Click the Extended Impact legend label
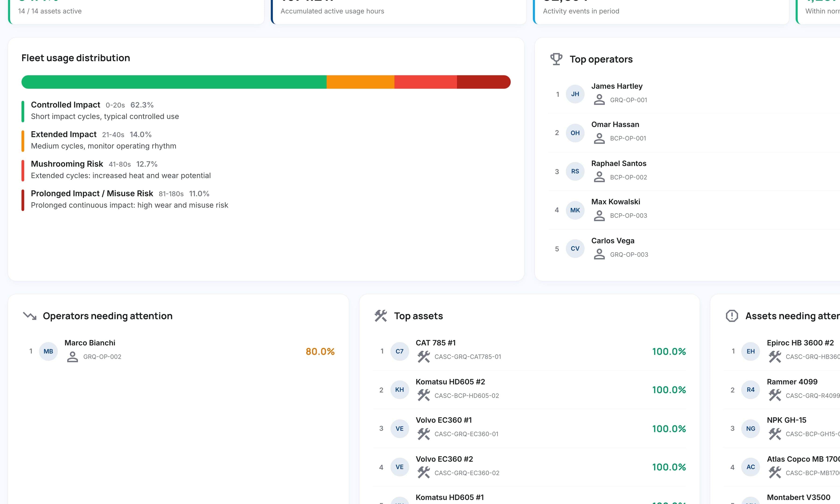Viewport: 840px width, 504px height. tap(63, 134)
